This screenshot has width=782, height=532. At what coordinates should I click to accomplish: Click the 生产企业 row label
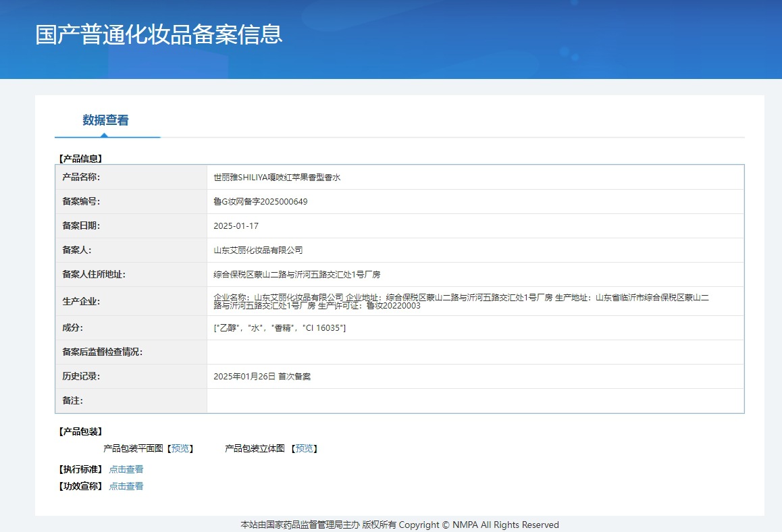(x=81, y=302)
